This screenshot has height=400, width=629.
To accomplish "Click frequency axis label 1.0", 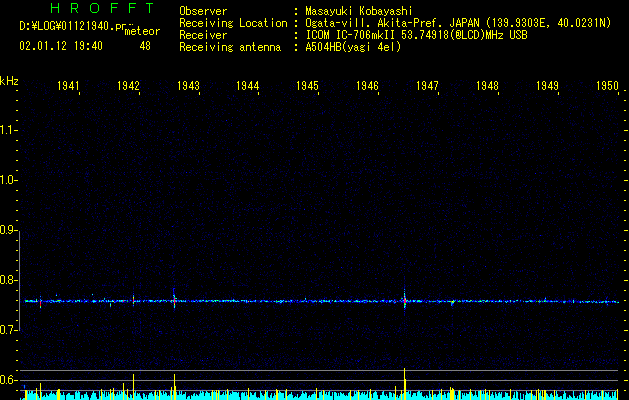I will pos(9,180).
